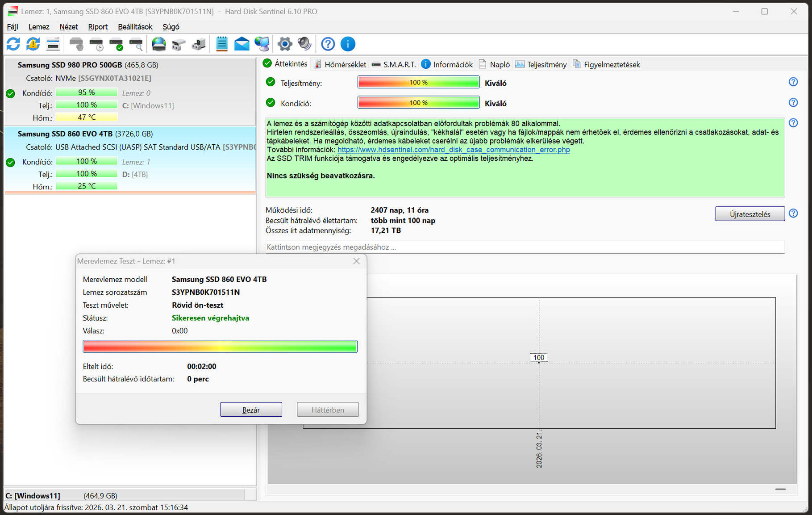Click the 95 % Kondíció bar of 980 PRO

point(87,92)
